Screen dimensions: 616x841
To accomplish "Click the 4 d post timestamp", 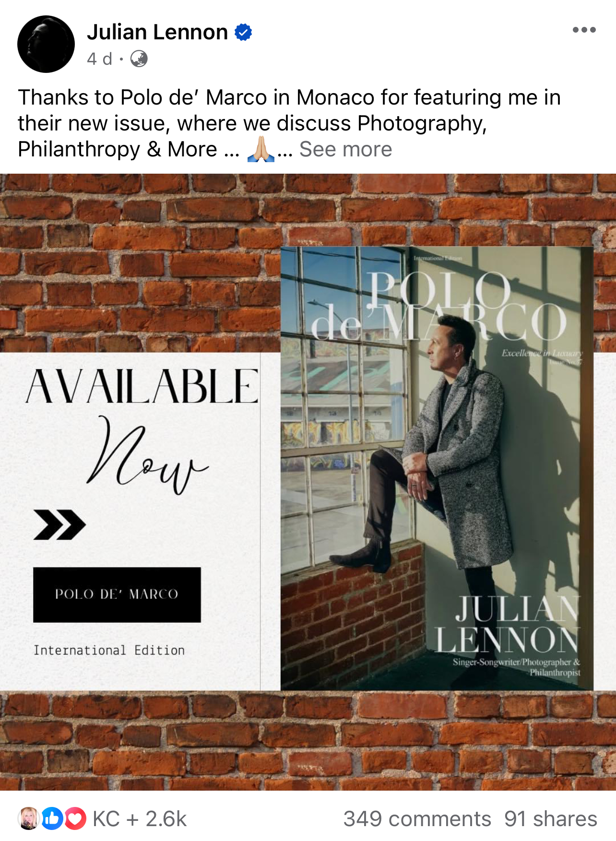I will [99, 59].
